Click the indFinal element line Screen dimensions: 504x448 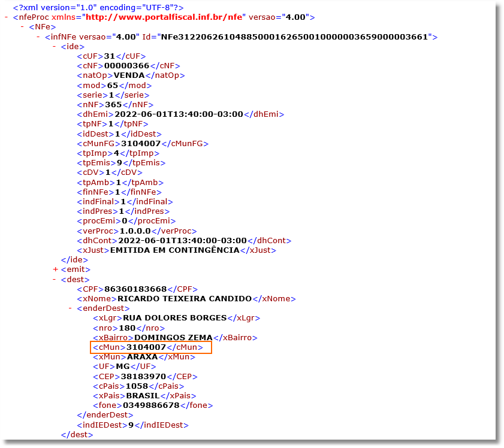tap(125, 202)
